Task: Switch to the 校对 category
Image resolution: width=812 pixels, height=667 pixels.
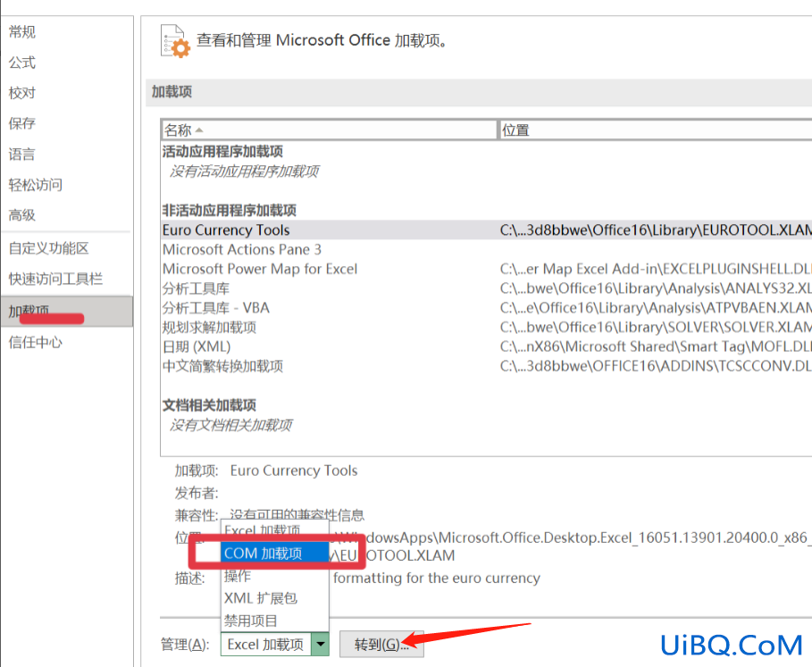Action: point(22,93)
